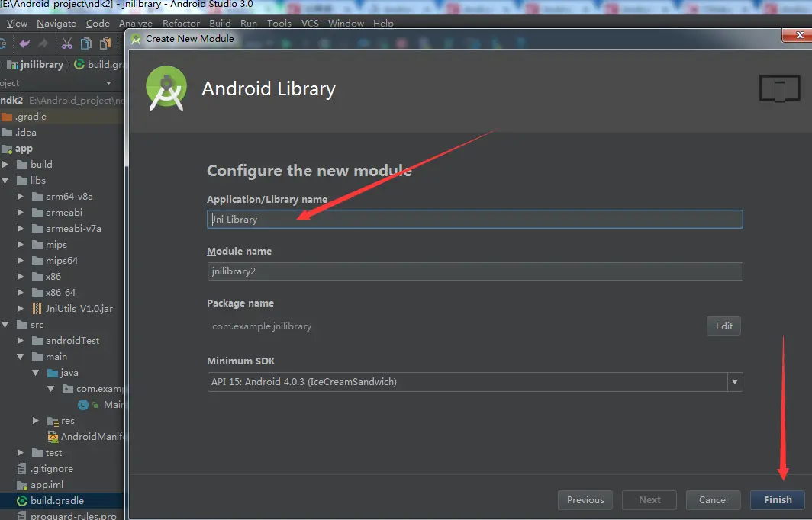
Task: Open the Refactor menu
Action: pos(182,24)
